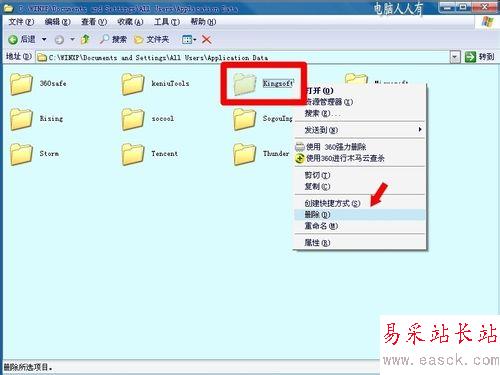500x375 pixels.
Task: Choose 打开(O) in context menu
Action: (x=359, y=91)
